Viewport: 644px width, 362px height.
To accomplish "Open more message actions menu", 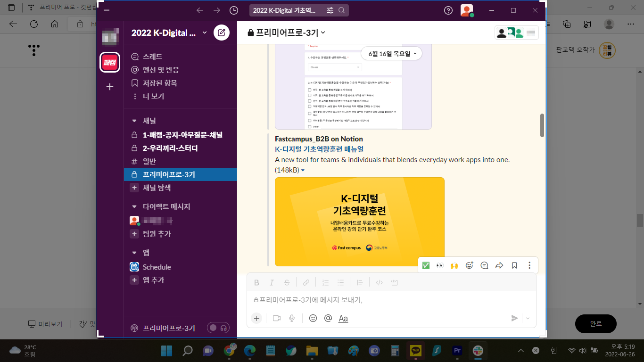I will tap(529, 265).
